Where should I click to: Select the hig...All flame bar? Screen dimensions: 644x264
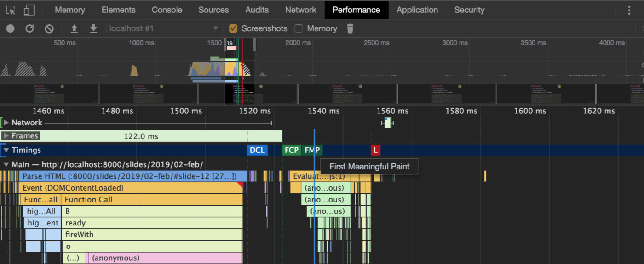click(x=41, y=211)
